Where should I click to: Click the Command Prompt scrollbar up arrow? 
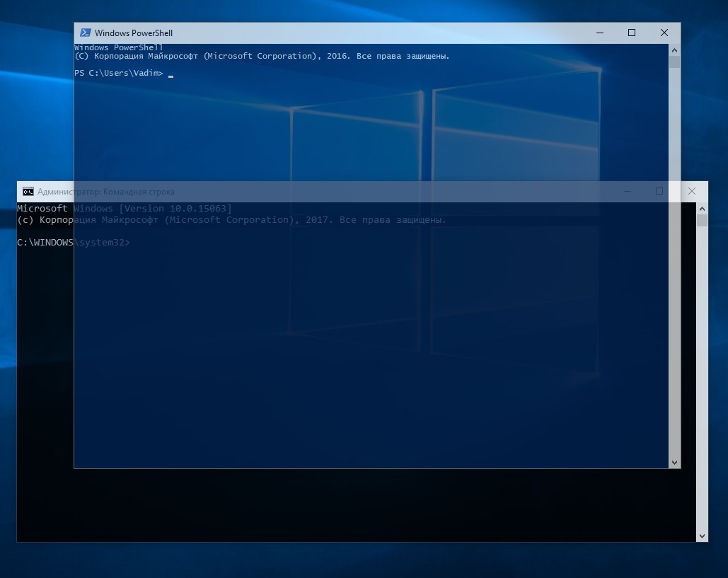pyautogui.click(x=702, y=209)
